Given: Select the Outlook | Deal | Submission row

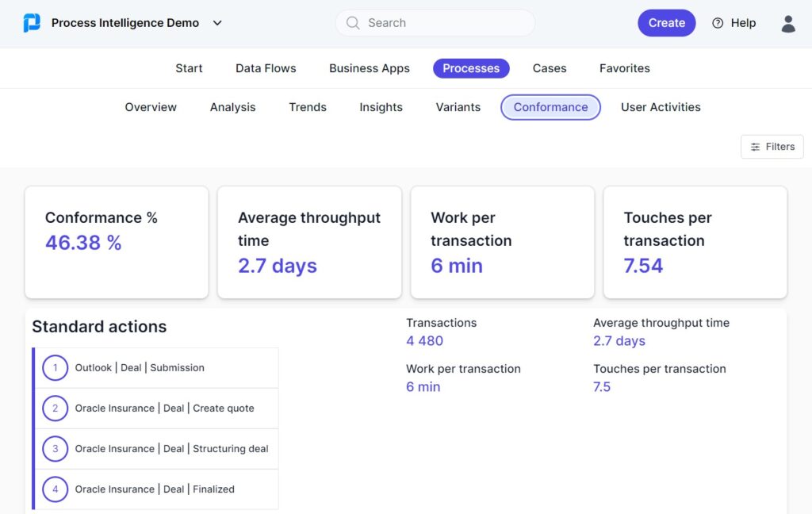Looking at the screenshot, I should [155, 368].
